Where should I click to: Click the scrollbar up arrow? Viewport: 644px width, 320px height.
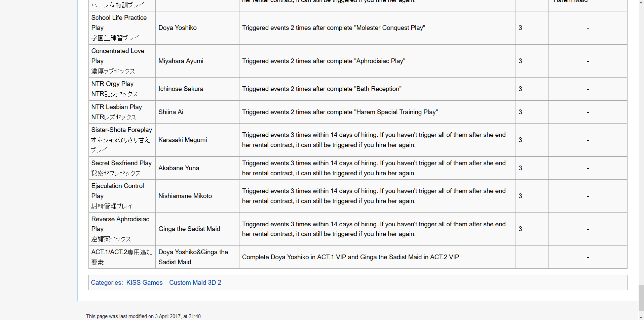click(641, 3)
